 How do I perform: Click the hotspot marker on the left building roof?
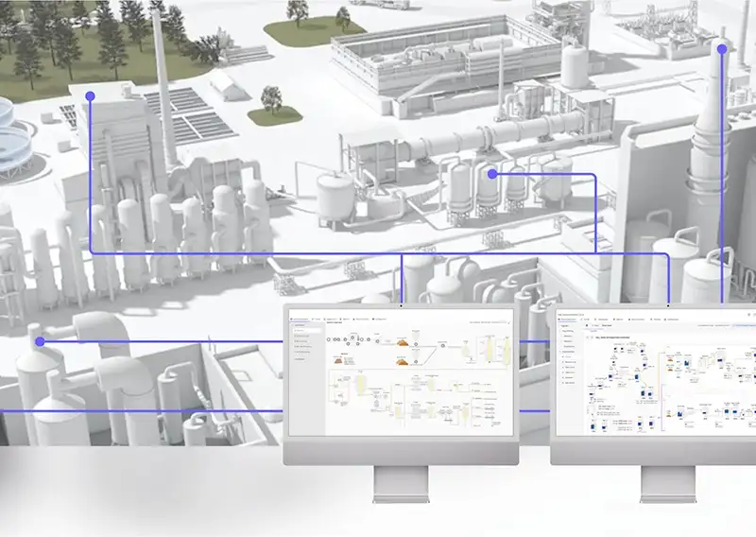[90, 96]
